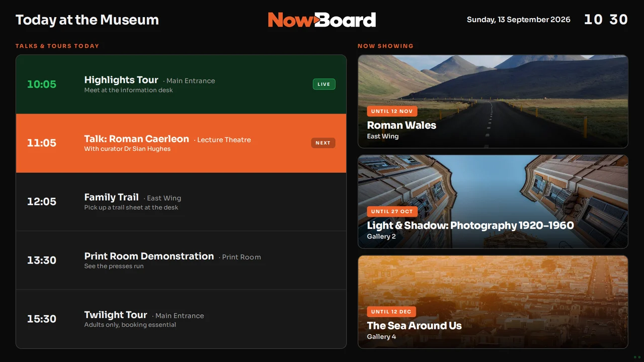Viewport: 644px width, 362px height.
Task: Click the NOW SHOWING section label
Action: click(385, 46)
